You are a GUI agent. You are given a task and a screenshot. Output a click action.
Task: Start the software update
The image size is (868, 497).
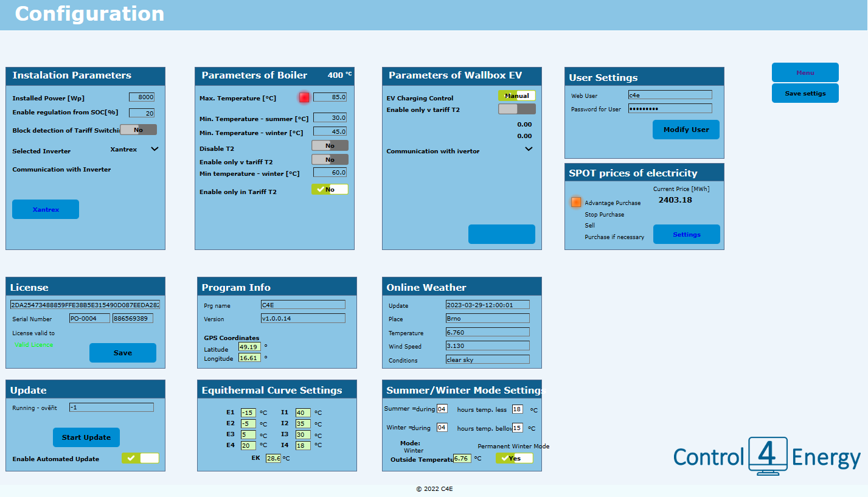coord(86,437)
